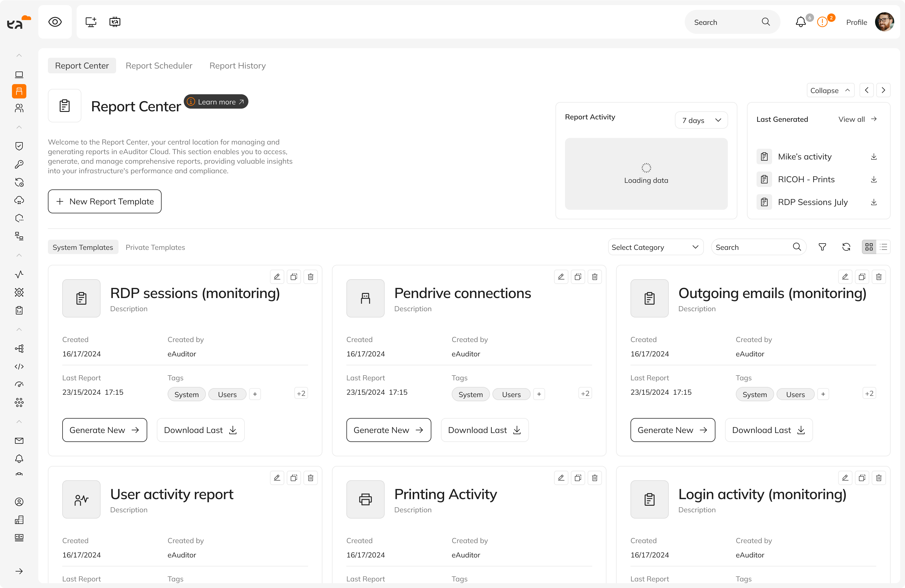Refresh the templates list
Image resolution: width=905 pixels, height=588 pixels.
click(846, 247)
